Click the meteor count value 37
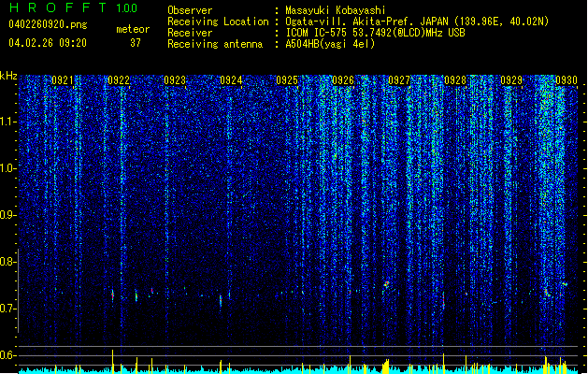Screen dimensions: 588x374 pyautogui.click(x=136, y=43)
